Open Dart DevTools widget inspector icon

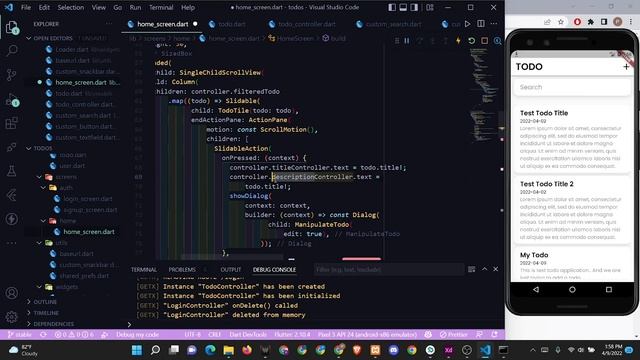pos(498,41)
